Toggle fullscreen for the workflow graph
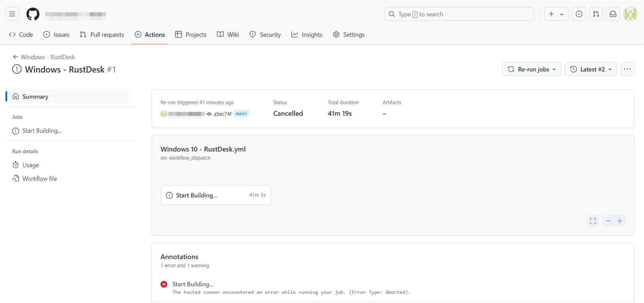This screenshot has width=644, height=303. (x=593, y=221)
